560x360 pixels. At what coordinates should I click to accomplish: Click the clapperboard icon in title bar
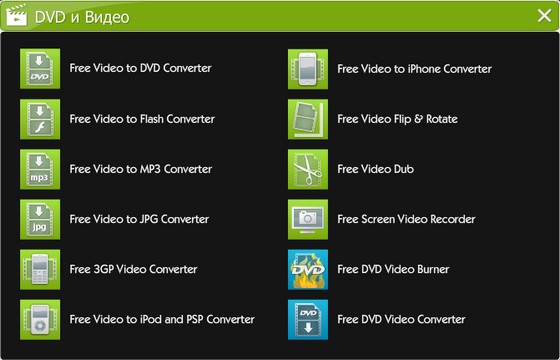coord(16,15)
